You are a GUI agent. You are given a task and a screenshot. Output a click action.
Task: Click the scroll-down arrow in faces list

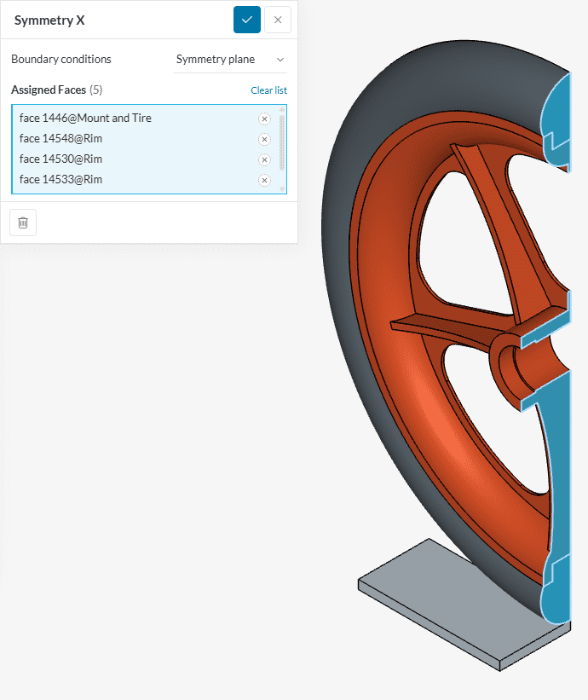(x=281, y=188)
